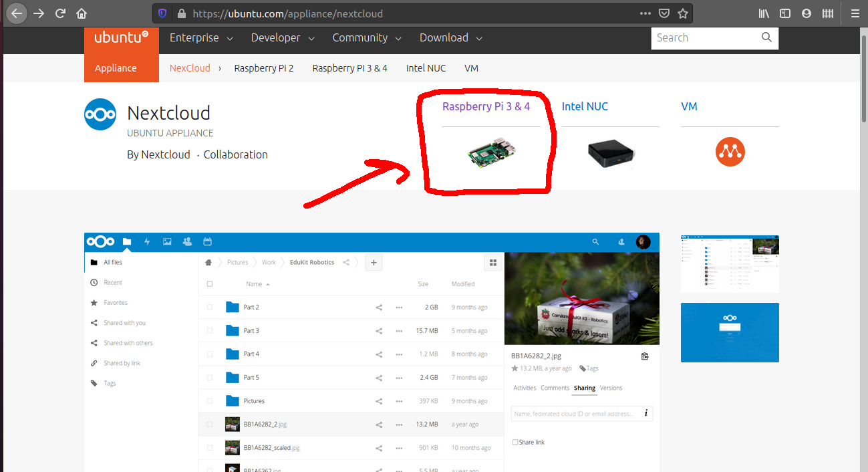The height and width of the screenshot is (472, 868).
Task: Click the Favorites item in Nextcloud sidebar
Action: tap(116, 303)
